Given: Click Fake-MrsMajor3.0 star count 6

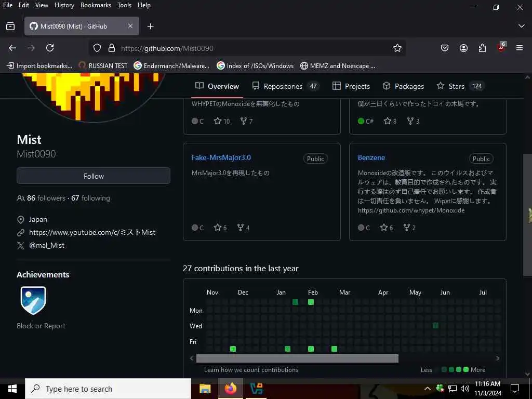Looking at the screenshot, I should point(220,228).
